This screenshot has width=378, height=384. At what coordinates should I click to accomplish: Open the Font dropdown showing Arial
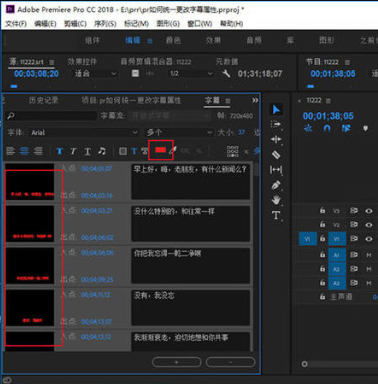(84, 133)
